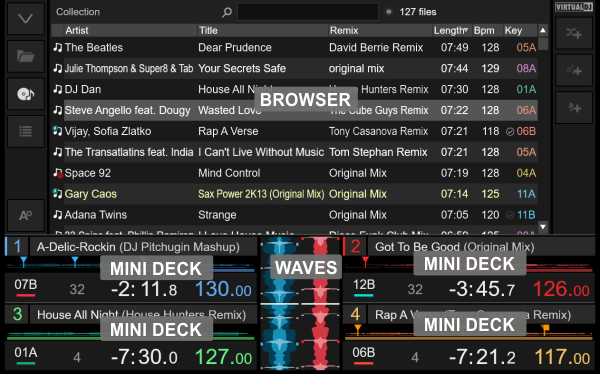600x374 pixels.
Task: Click the Length column sort arrow
Action: pyautogui.click(x=466, y=29)
